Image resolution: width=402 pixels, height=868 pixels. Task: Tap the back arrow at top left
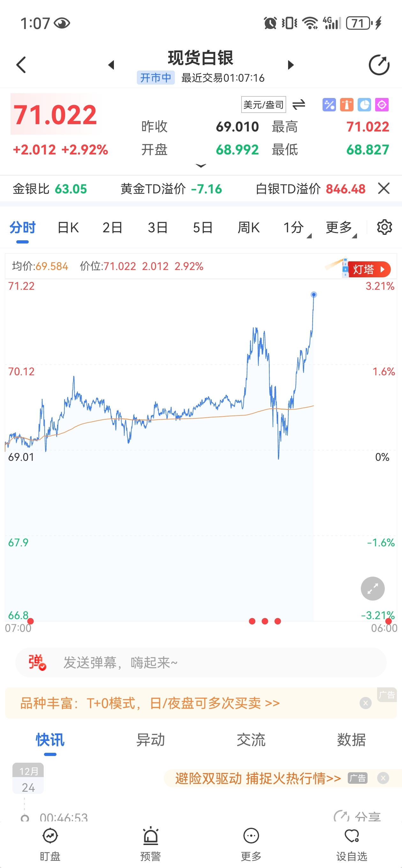pyautogui.click(x=21, y=65)
